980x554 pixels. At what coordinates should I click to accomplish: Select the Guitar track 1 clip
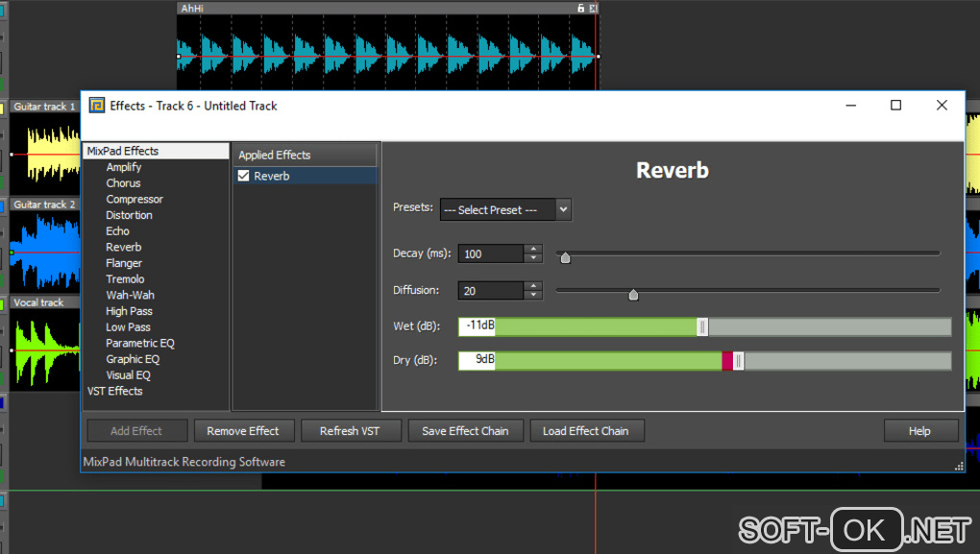click(45, 148)
